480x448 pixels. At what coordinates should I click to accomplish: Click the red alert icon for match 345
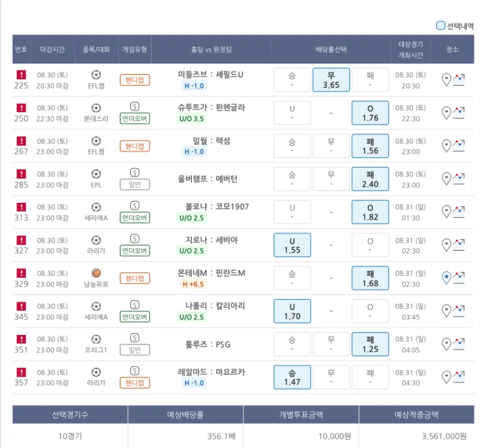(x=21, y=306)
